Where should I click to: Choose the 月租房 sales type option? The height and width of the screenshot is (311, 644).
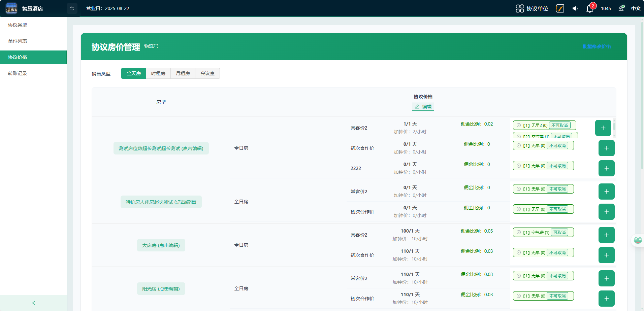183,73
